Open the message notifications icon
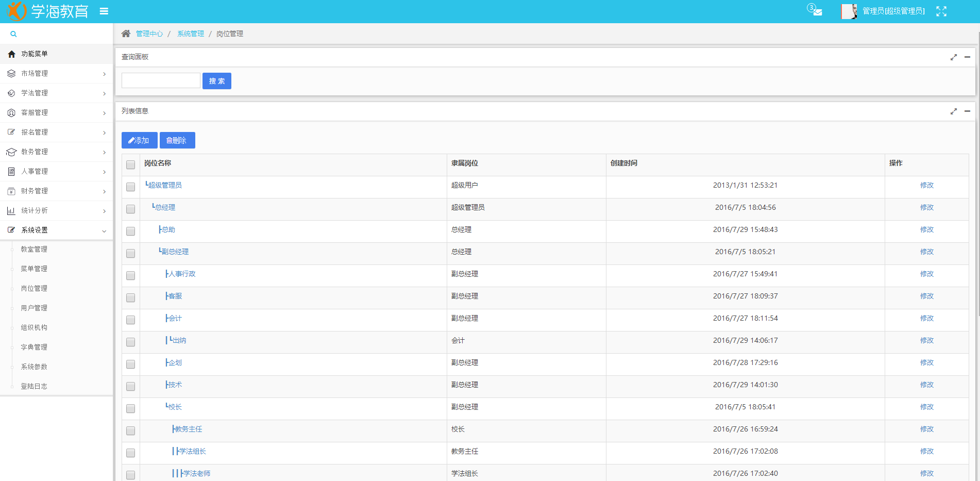The image size is (980, 481). tap(815, 11)
